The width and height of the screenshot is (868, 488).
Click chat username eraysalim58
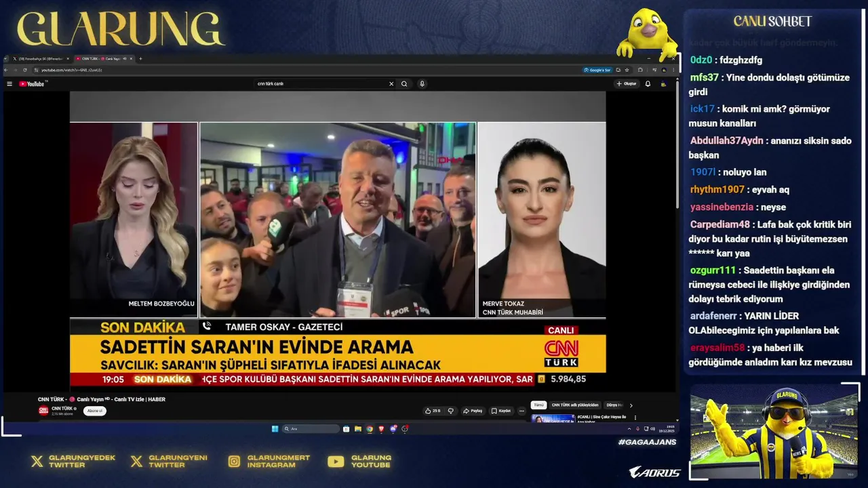717,348
